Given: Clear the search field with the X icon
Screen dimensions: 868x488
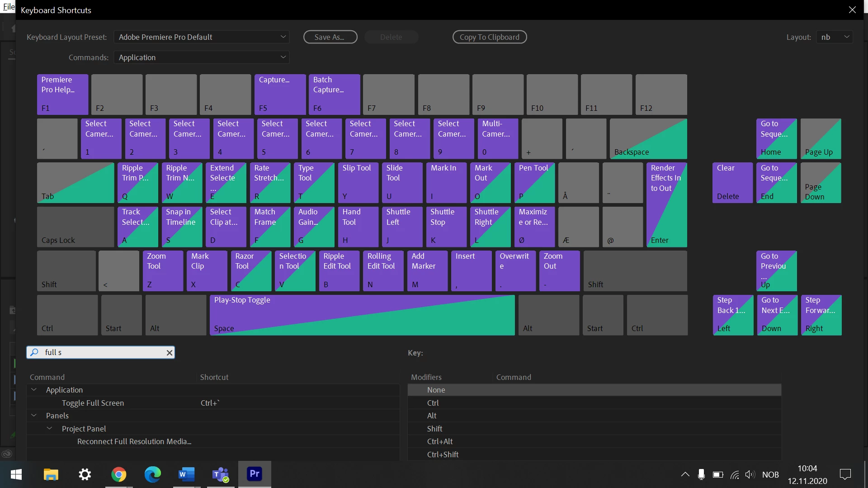Looking at the screenshot, I should (x=170, y=353).
